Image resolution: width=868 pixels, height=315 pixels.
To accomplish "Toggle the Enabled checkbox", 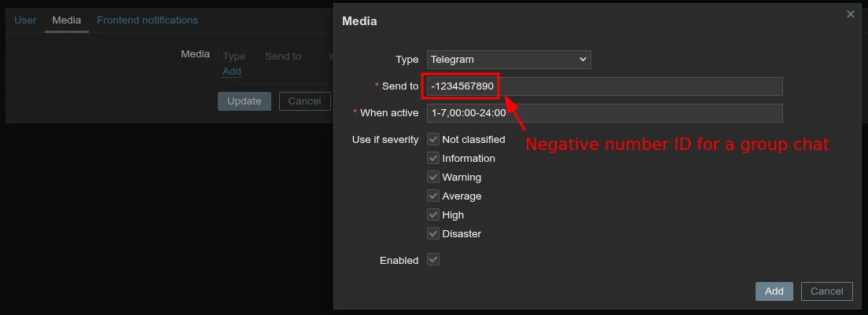I will click(433, 260).
